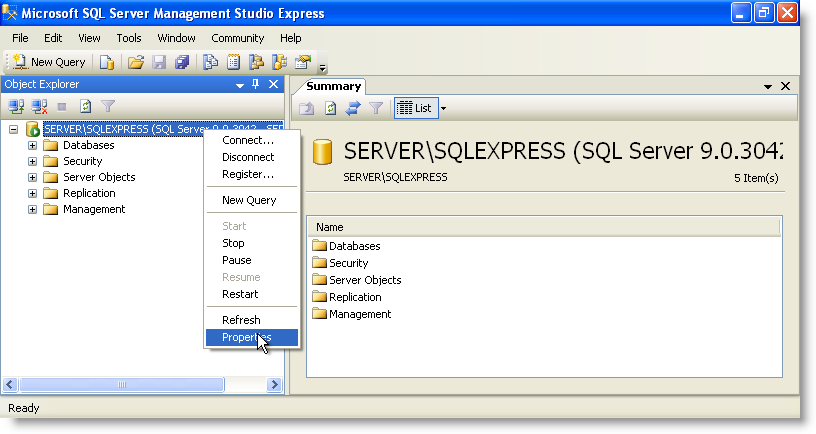Select Management in Object Explorer tree
This screenshot has height=434, width=816.
click(x=94, y=210)
